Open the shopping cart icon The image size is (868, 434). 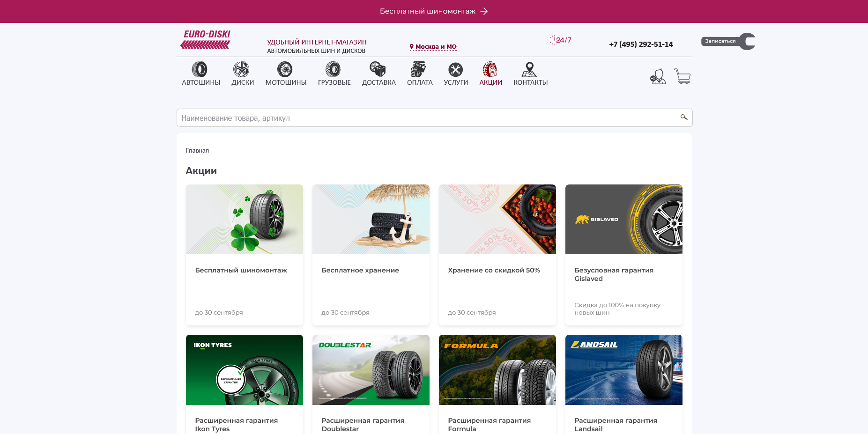683,76
